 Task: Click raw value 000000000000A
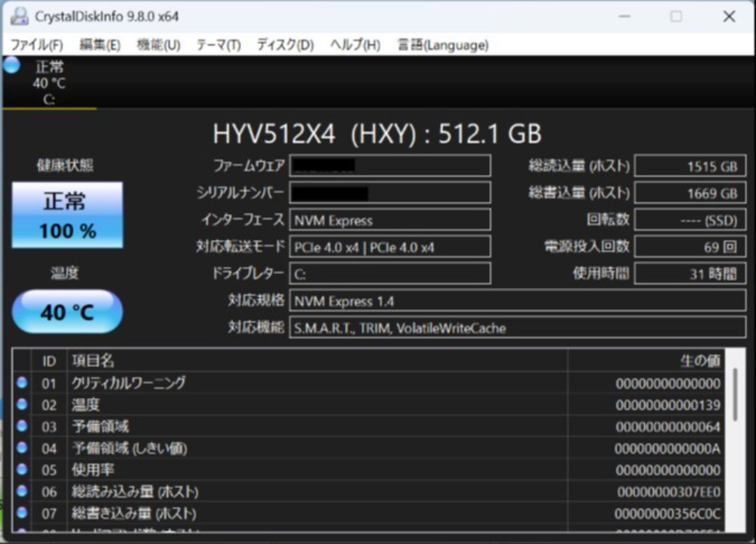[x=668, y=449]
